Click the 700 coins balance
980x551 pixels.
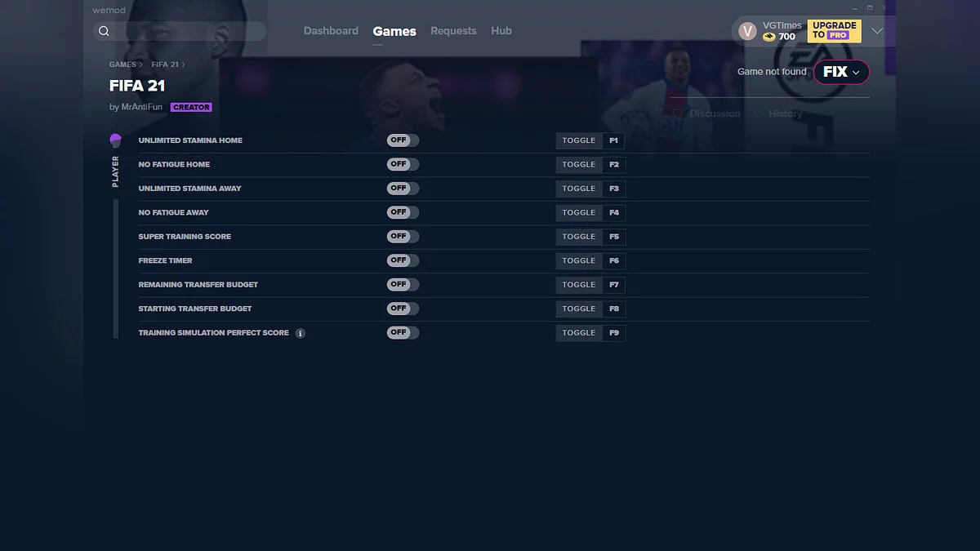point(786,37)
